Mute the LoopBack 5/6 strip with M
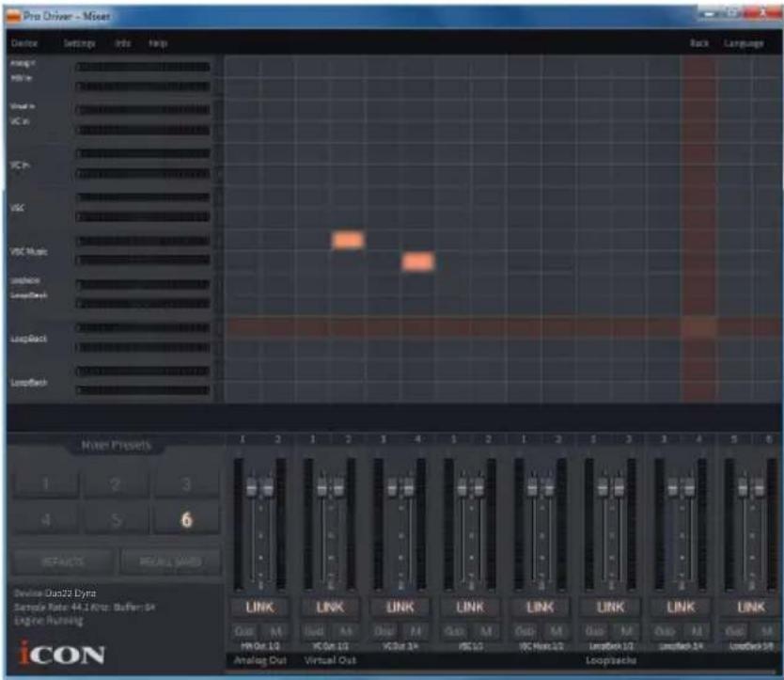The image size is (784, 680). [766, 631]
